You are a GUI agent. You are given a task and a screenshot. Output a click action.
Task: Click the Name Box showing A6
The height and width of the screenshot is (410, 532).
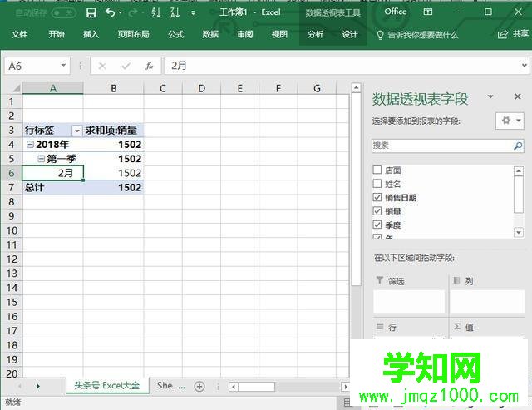(32, 66)
